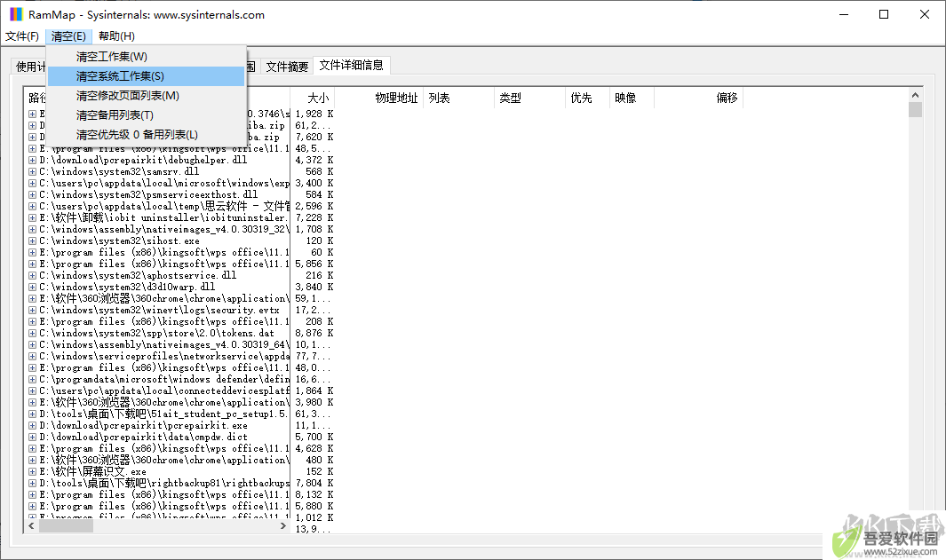Sort by the 类型 column header

(529, 98)
